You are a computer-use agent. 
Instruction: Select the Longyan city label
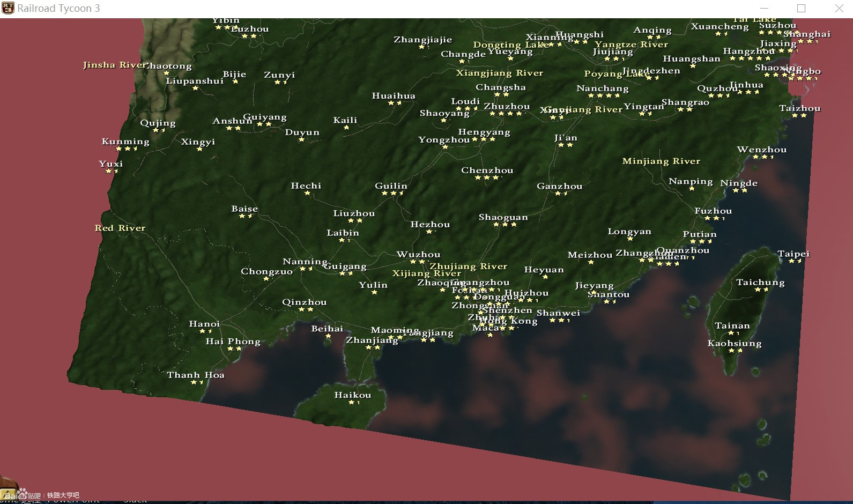(x=629, y=232)
